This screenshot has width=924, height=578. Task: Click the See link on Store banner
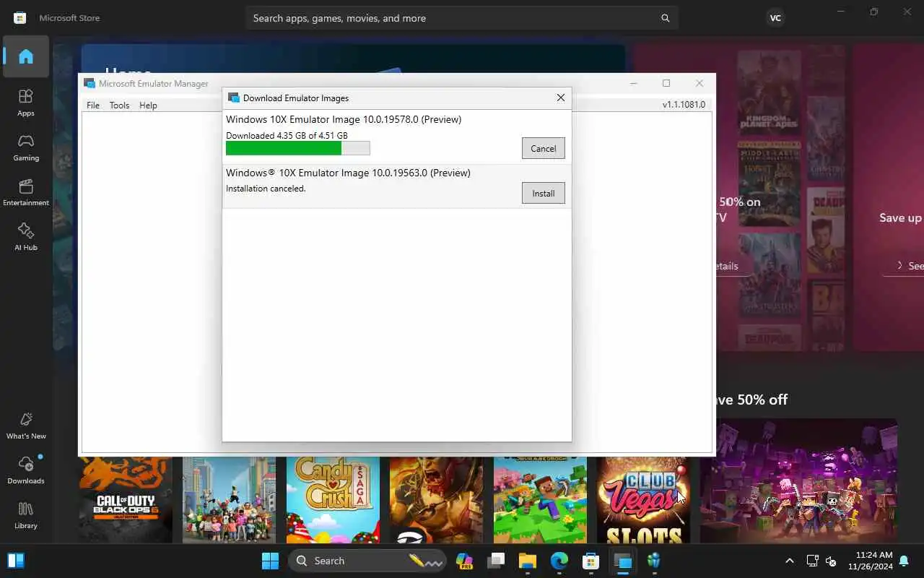tap(910, 266)
